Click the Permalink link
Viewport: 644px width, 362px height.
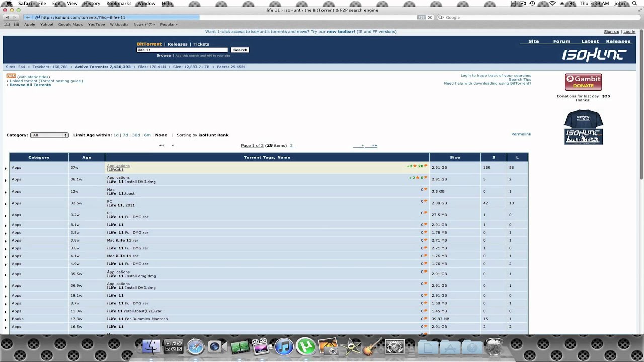pos(521,134)
